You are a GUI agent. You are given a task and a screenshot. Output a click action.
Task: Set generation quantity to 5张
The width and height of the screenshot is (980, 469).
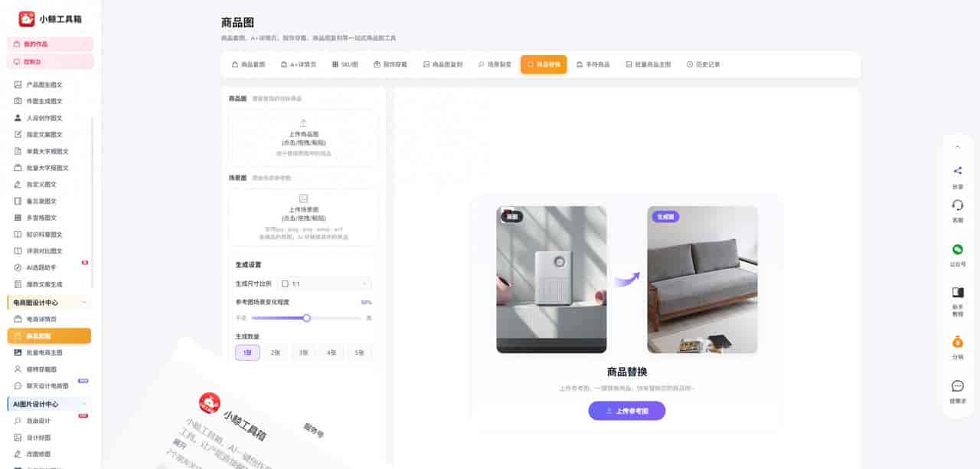click(x=360, y=353)
